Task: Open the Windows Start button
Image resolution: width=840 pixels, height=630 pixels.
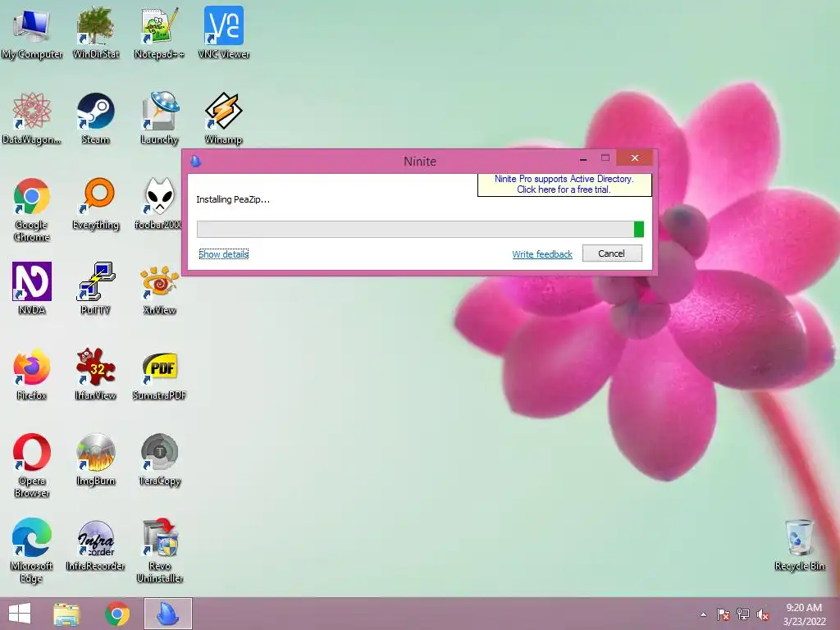Action: point(20,614)
